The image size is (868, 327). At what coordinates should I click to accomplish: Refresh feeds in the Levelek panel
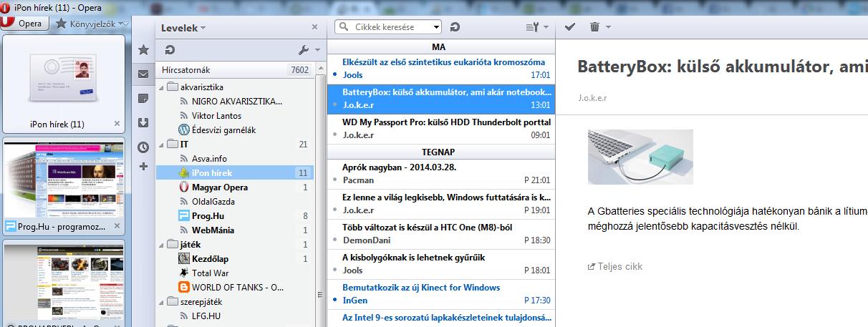click(x=170, y=50)
